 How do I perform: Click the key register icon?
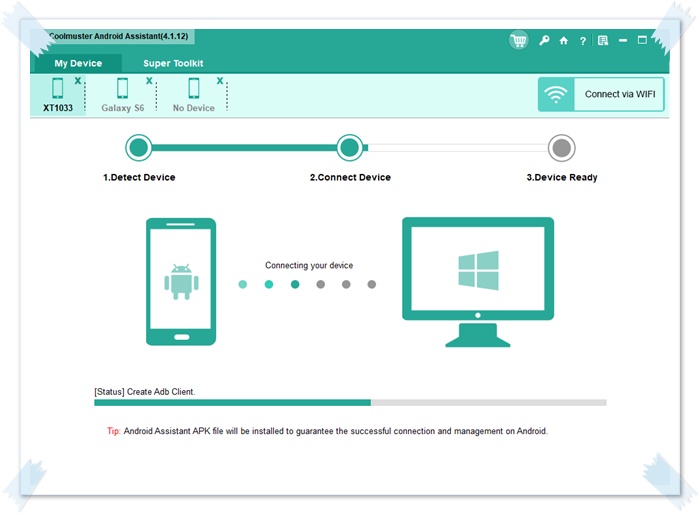pyautogui.click(x=544, y=41)
